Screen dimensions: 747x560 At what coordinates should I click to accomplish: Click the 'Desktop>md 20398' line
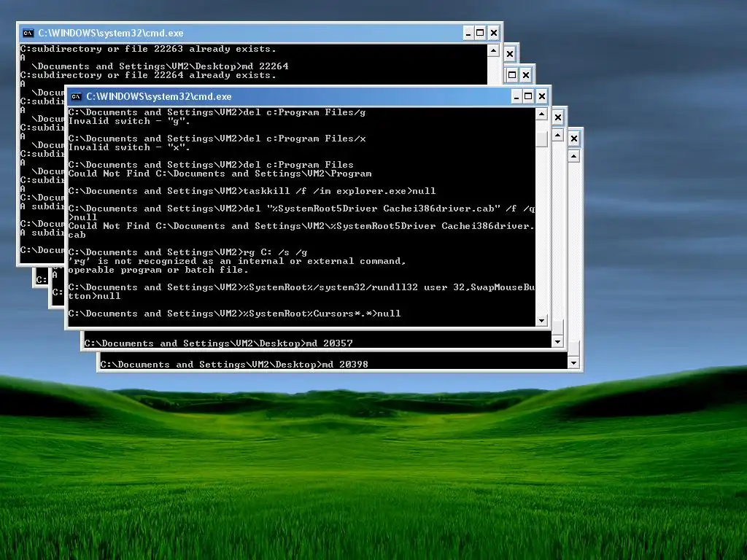(234, 365)
